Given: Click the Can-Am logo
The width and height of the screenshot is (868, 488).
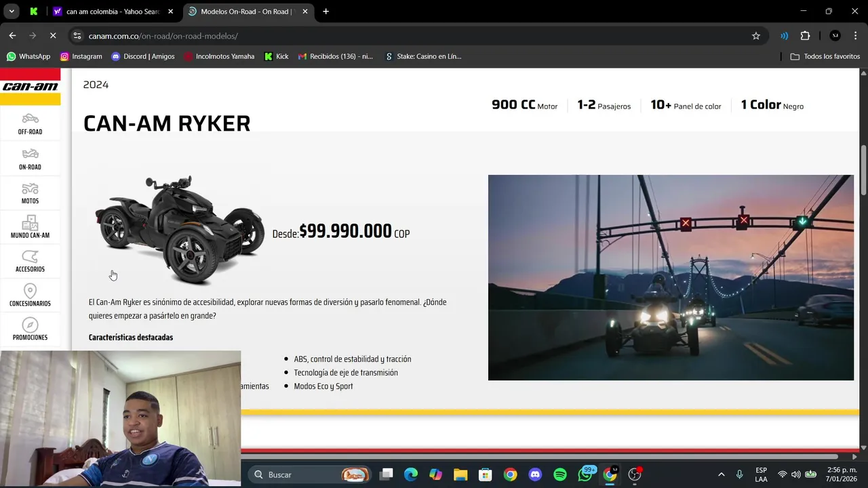Looking at the screenshot, I should (30, 87).
